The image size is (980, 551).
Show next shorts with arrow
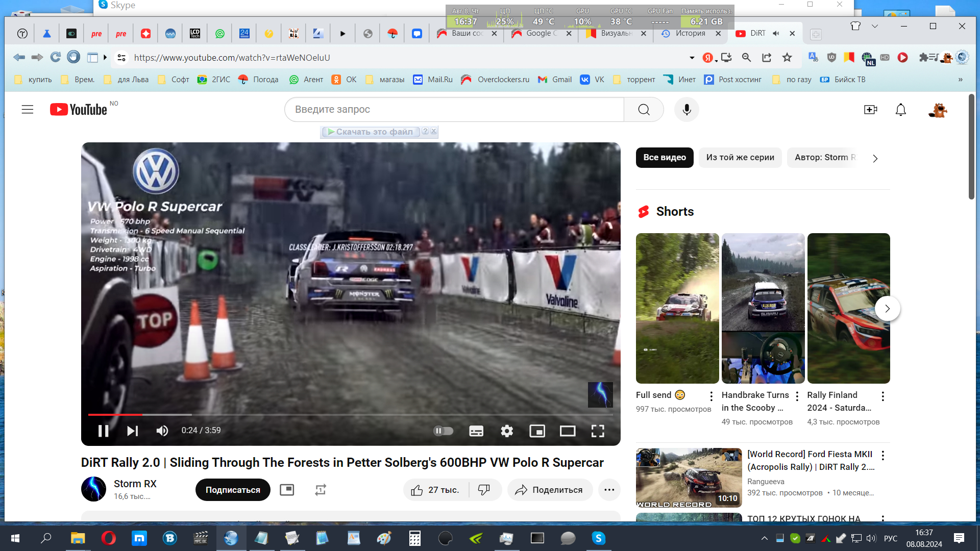tap(887, 308)
